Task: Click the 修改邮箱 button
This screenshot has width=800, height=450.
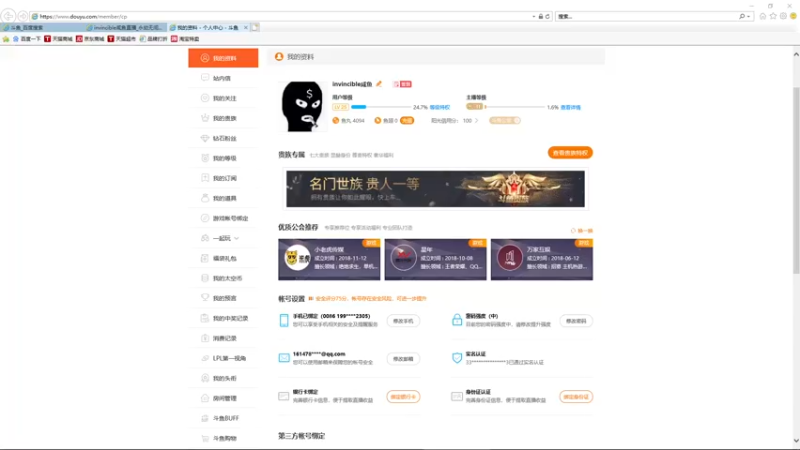Action: point(403,359)
